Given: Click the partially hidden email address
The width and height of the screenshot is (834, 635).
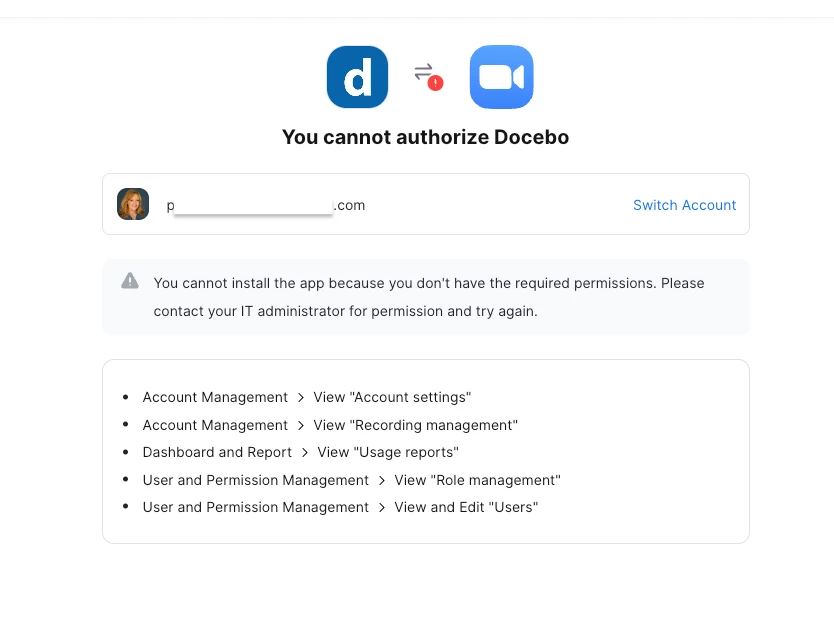Looking at the screenshot, I should pos(266,205).
